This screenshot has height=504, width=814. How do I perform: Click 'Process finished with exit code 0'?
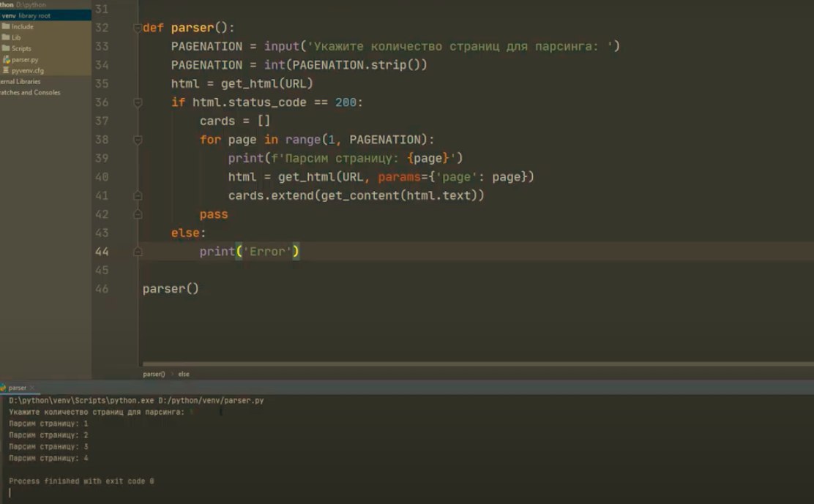tap(81, 481)
